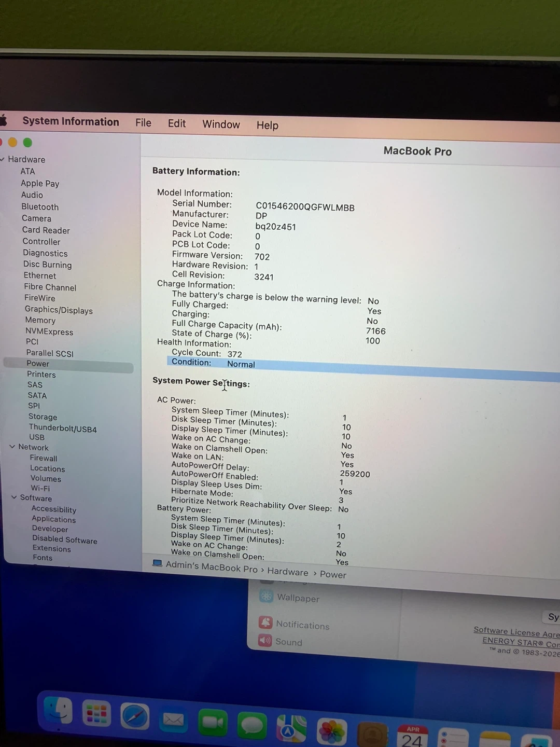Select Storage in the sidebar

(43, 417)
